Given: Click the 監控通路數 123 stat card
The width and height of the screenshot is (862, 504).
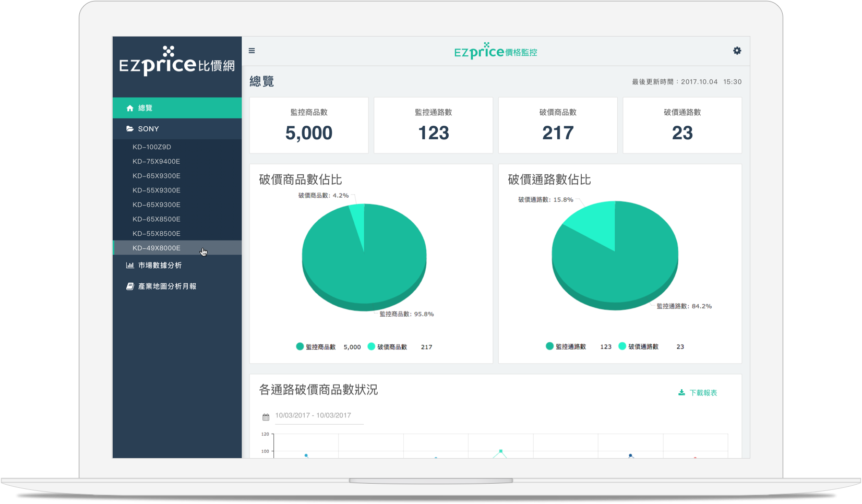Looking at the screenshot, I should 433,125.
